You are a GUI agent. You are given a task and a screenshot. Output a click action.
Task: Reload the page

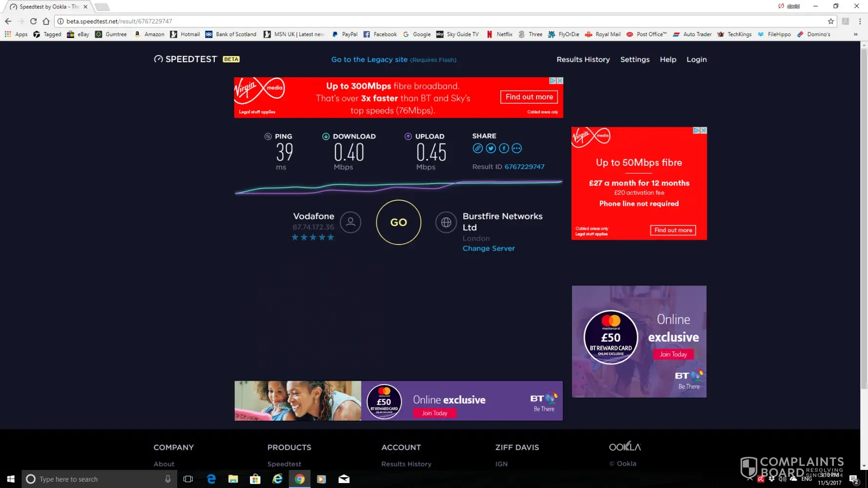tap(33, 21)
